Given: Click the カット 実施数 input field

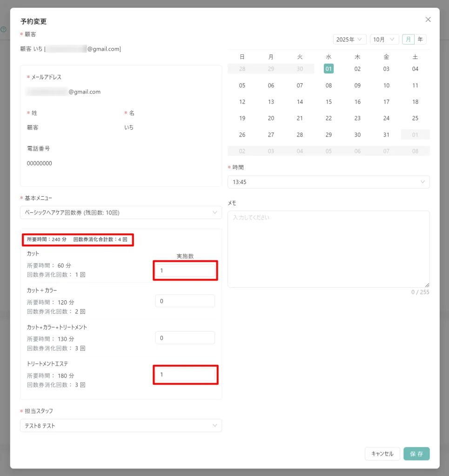Looking at the screenshot, I should point(185,271).
